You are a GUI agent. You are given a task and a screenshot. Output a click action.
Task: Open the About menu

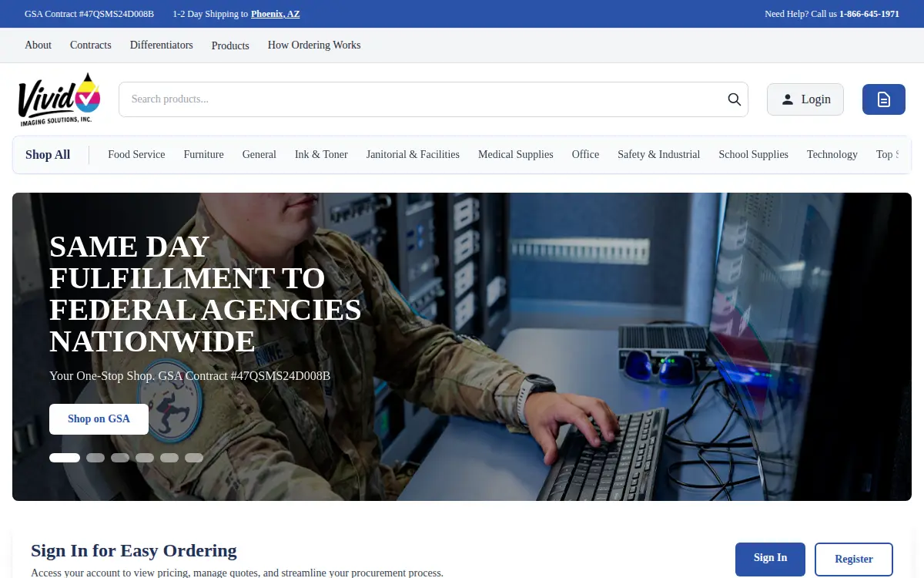click(38, 45)
